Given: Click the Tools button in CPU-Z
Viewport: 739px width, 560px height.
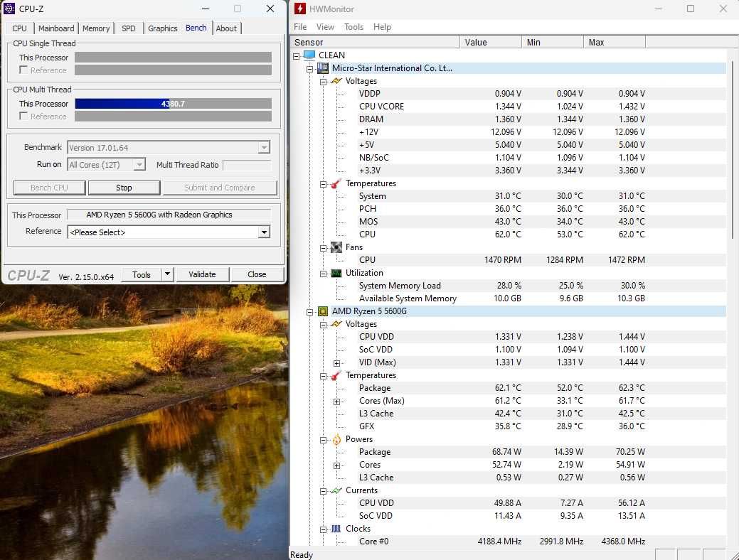Looking at the screenshot, I should 142,274.
